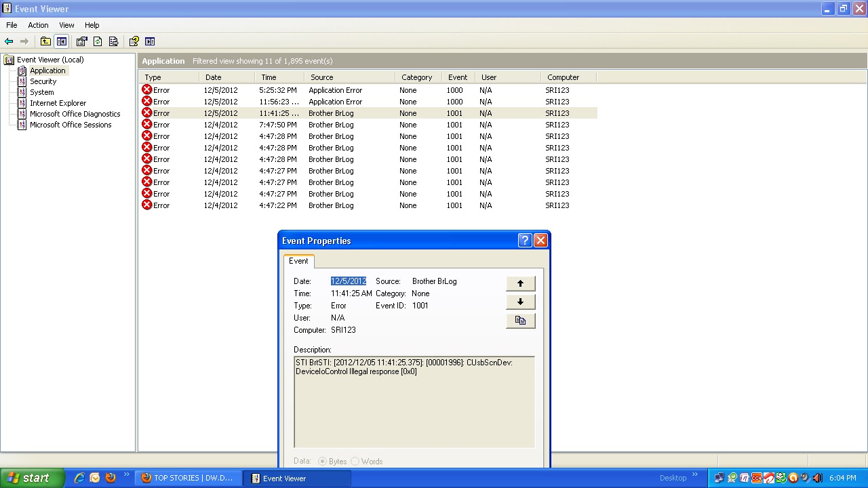Screen dimensions: 868x488
Task: Open the Properties toolbar icon
Action: (x=82, y=41)
